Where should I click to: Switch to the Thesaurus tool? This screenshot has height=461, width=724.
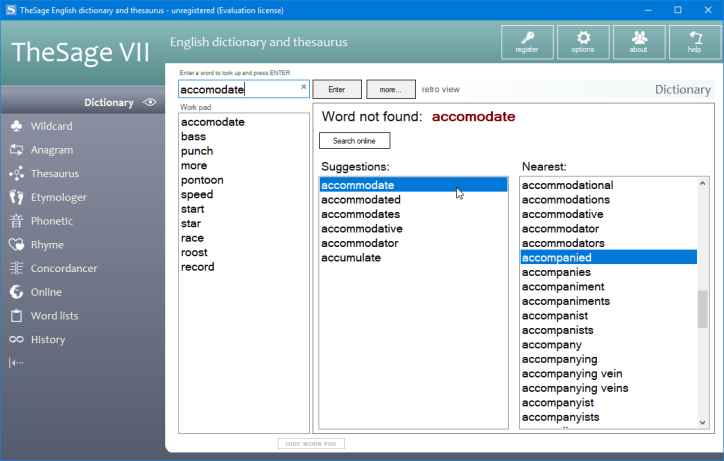coord(54,173)
